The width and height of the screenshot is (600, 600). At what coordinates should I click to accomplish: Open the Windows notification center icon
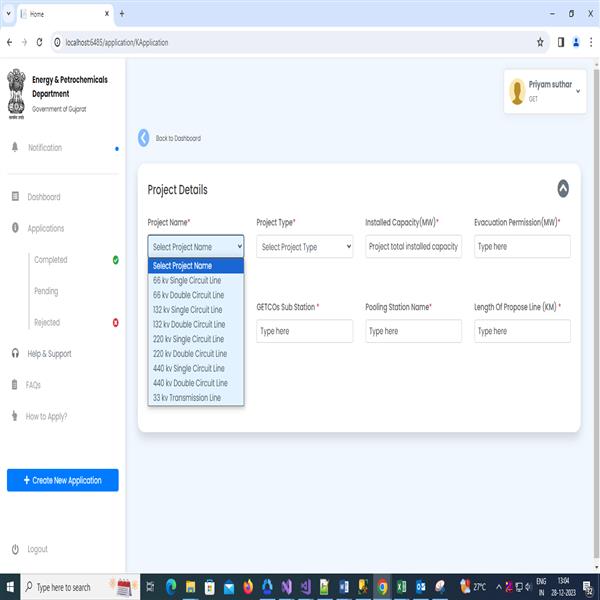click(588, 587)
